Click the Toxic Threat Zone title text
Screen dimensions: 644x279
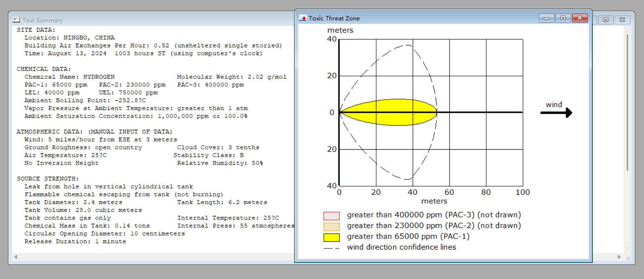pyautogui.click(x=334, y=18)
